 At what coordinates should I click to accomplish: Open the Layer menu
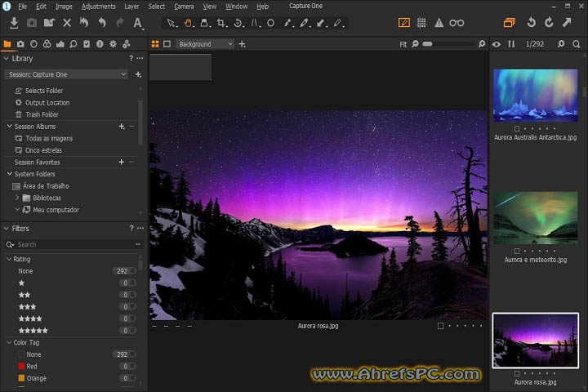coord(131,7)
